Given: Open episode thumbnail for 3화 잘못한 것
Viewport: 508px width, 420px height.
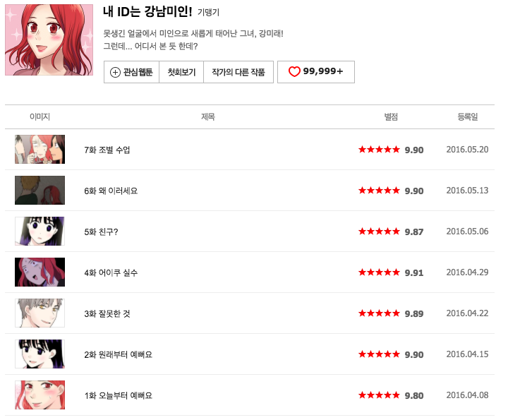Looking at the screenshot, I should [x=40, y=313].
